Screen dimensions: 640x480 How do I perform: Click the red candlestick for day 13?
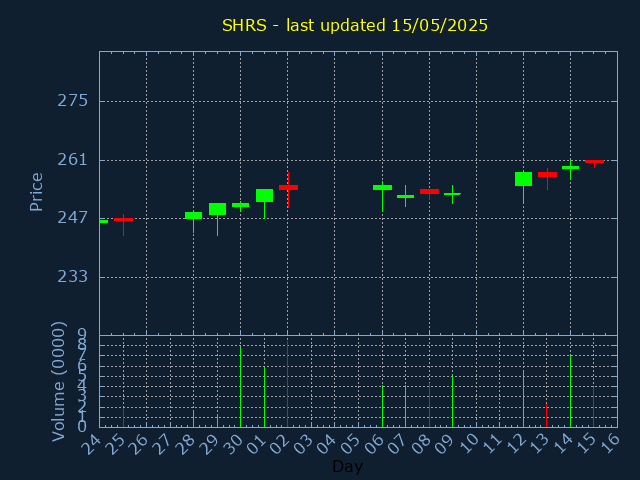click(x=547, y=174)
